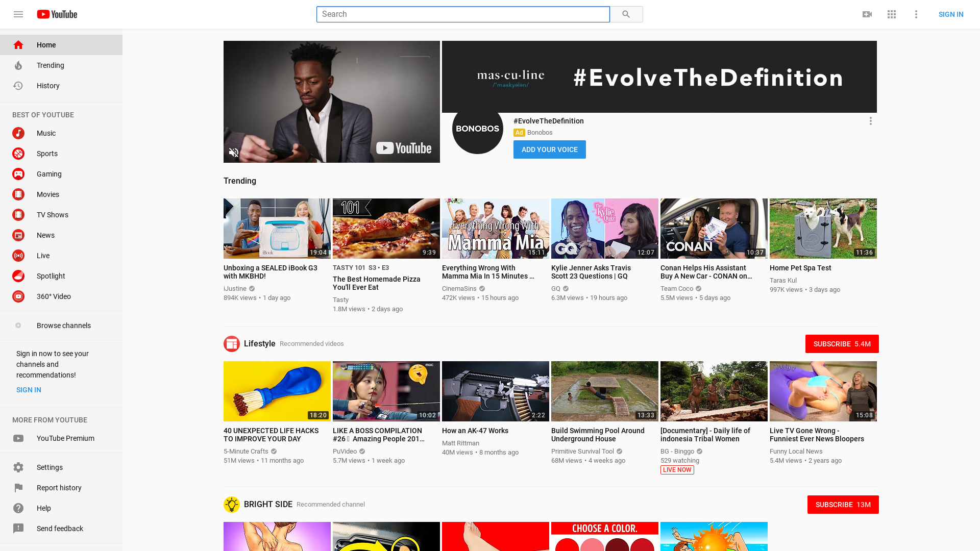The width and height of the screenshot is (980, 551).
Task: Open iJustine channel name
Action: 235,289
